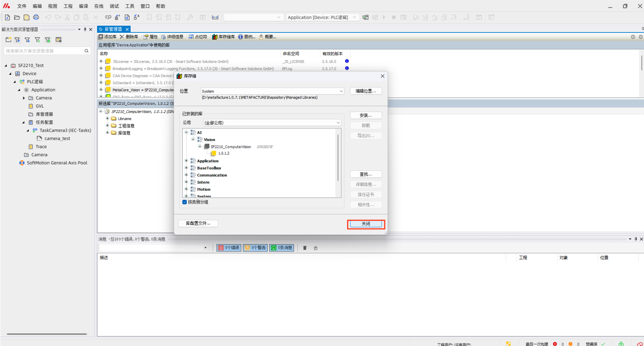Open the 编译 menu

coord(83,6)
